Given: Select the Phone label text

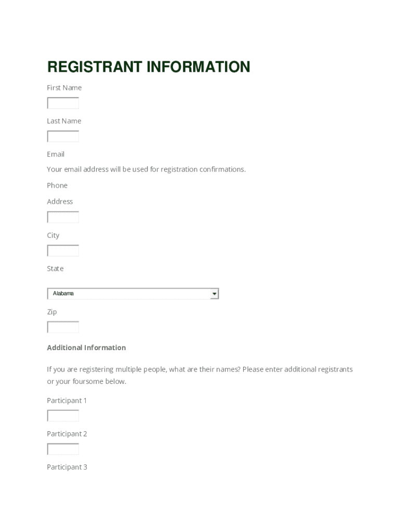Looking at the screenshot, I should [x=57, y=185].
